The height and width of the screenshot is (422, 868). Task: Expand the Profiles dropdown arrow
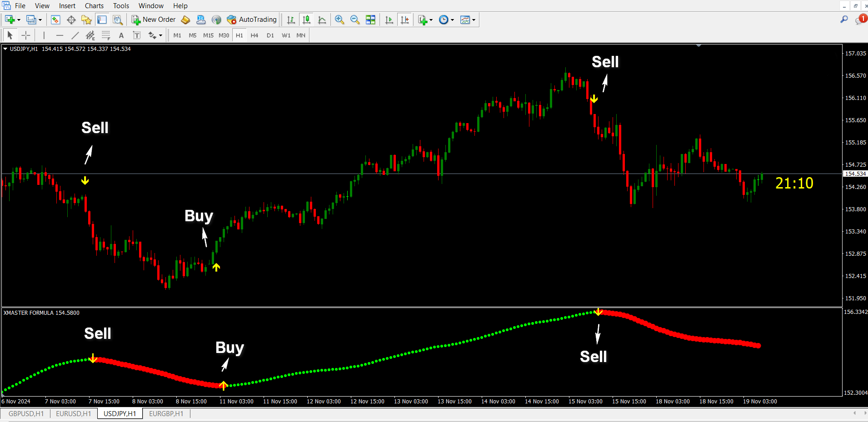[40, 20]
